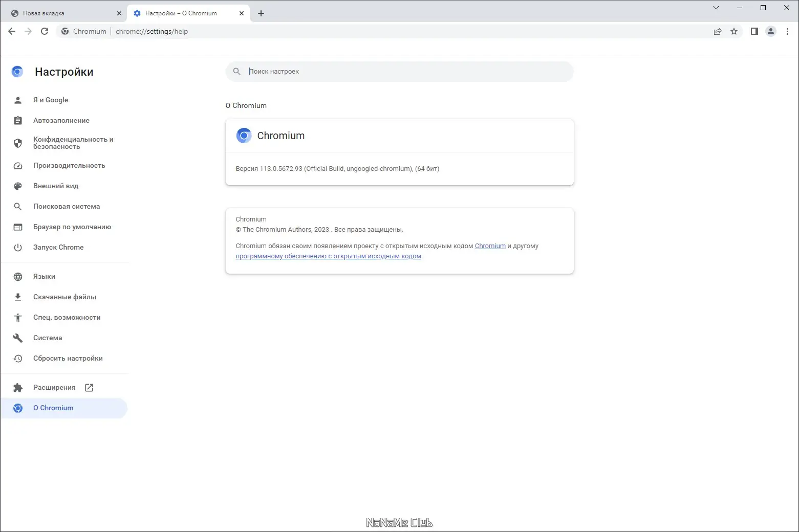Image resolution: width=799 pixels, height=532 pixels.
Task: Select the 'Настройки – О Chromium' tab
Action: pos(187,13)
